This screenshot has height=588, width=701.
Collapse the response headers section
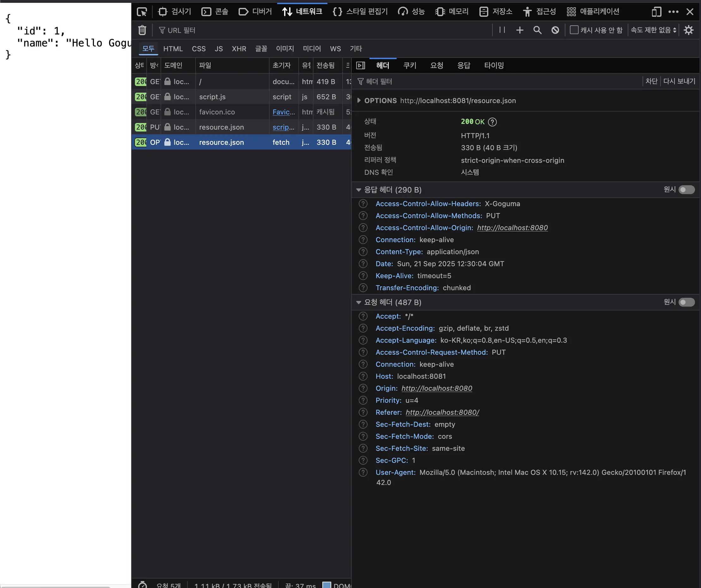pyautogui.click(x=358, y=190)
